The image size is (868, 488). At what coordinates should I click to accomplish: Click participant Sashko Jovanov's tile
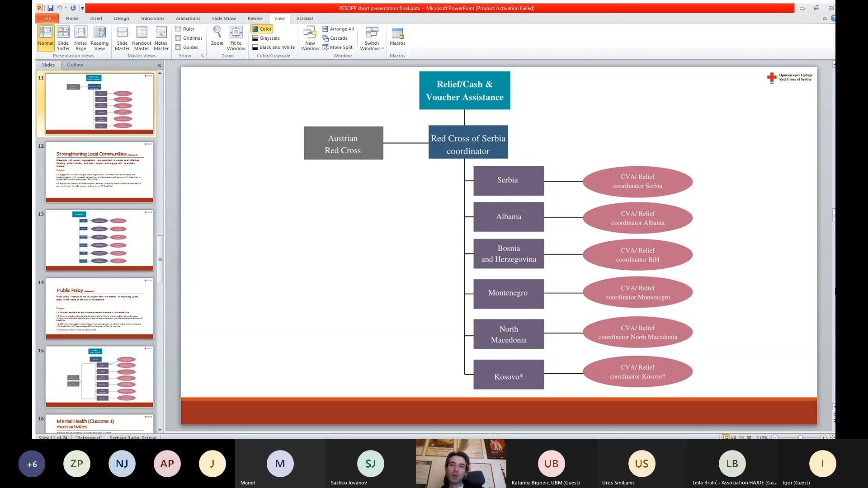point(371,464)
